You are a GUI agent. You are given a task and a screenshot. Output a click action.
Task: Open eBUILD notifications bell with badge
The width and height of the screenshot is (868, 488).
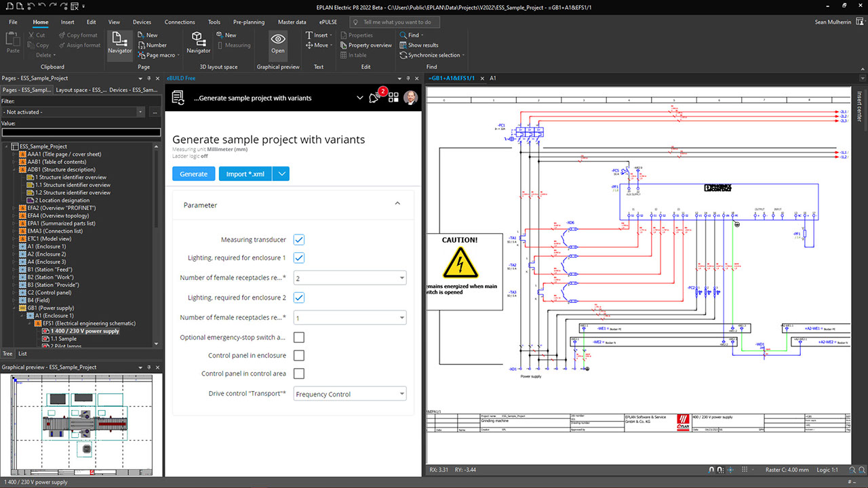(374, 98)
